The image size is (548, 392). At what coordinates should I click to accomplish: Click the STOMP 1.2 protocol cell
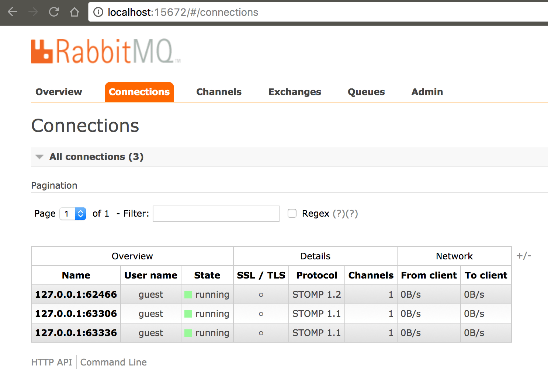click(x=317, y=294)
